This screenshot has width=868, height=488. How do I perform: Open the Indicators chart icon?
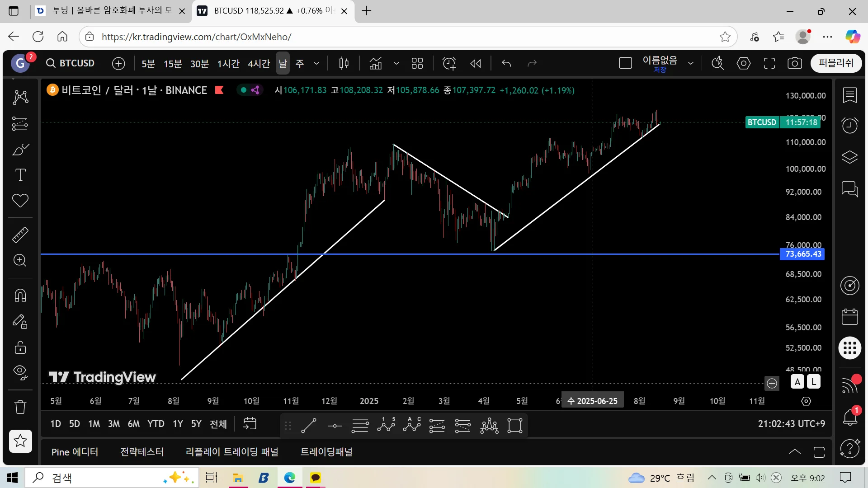(x=376, y=64)
